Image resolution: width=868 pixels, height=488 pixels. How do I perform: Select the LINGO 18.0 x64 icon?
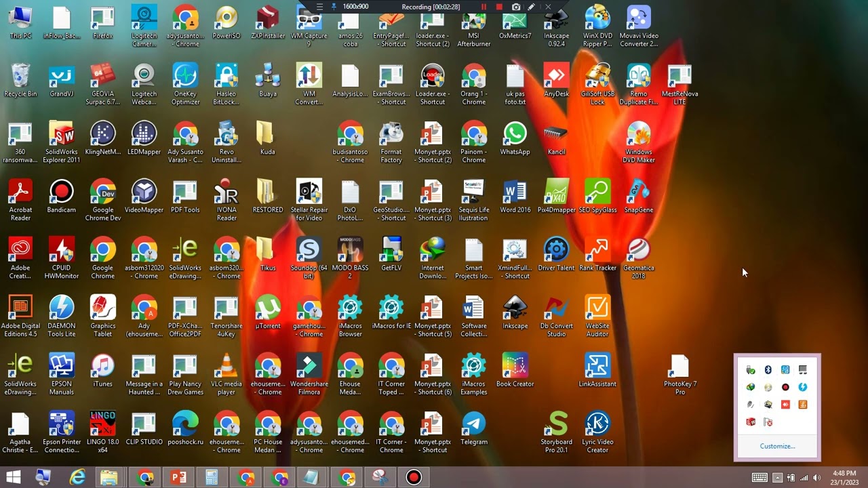103,432
